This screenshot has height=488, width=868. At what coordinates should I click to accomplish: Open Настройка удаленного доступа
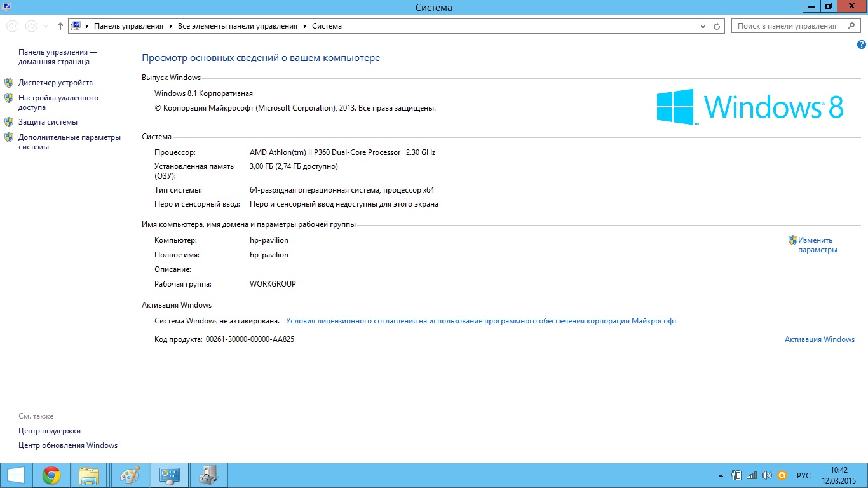(x=58, y=103)
